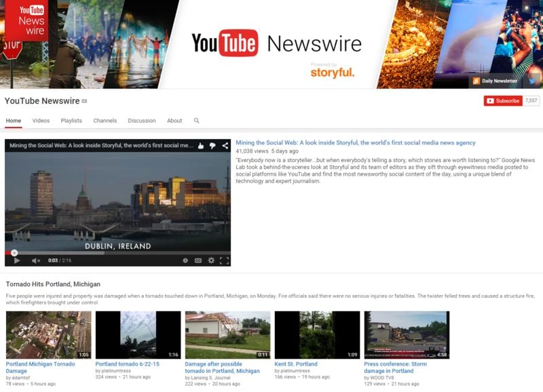The image size is (543, 392).
Task: Click the verified badge next to channel name
Action: tap(84, 101)
